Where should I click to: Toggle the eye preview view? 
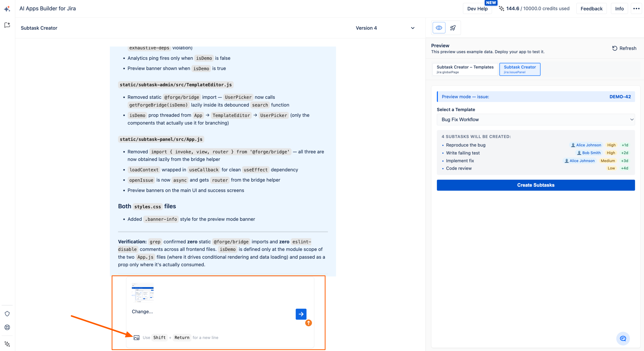[x=439, y=28]
